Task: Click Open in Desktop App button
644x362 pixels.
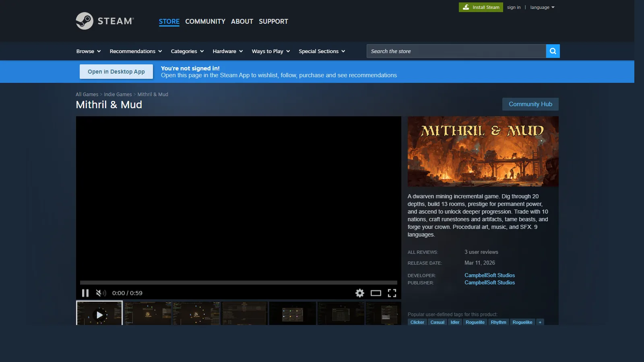Action: [x=116, y=72]
